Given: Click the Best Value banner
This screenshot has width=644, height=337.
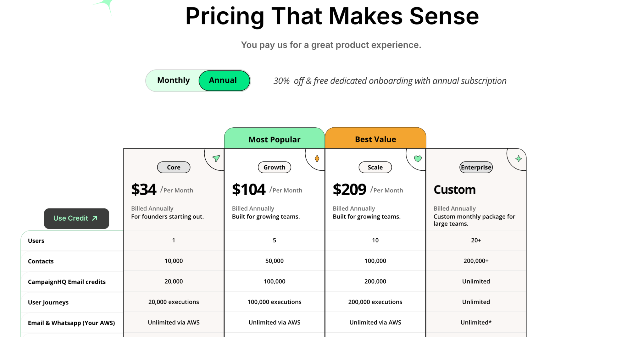Looking at the screenshot, I should point(375,139).
